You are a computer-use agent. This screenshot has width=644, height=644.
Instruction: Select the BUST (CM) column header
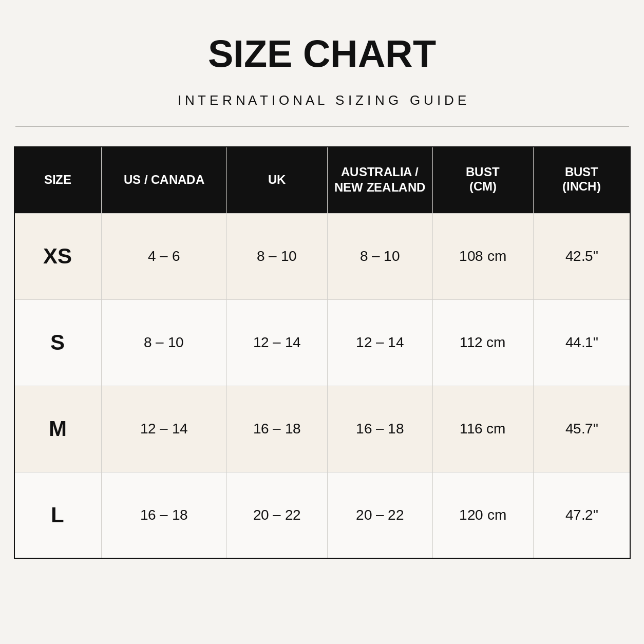tap(483, 180)
